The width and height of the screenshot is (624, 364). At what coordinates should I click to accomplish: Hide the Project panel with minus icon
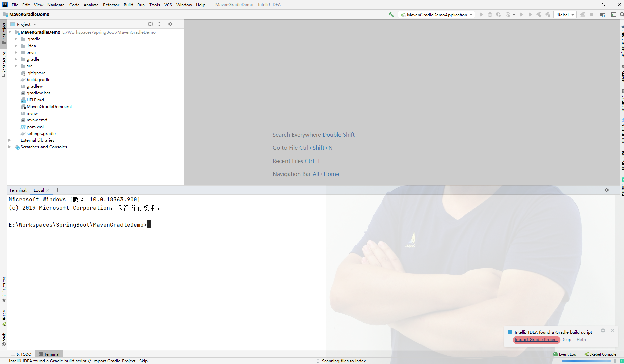coord(179,24)
